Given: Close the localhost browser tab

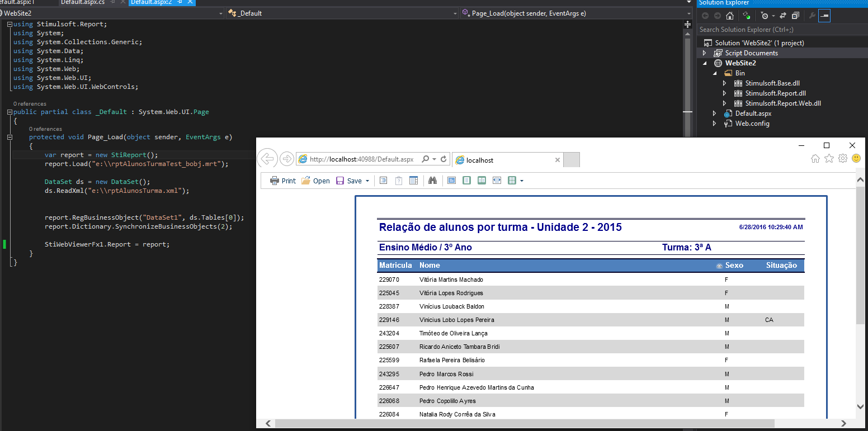Looking at the screenshot, I should 557,160.
